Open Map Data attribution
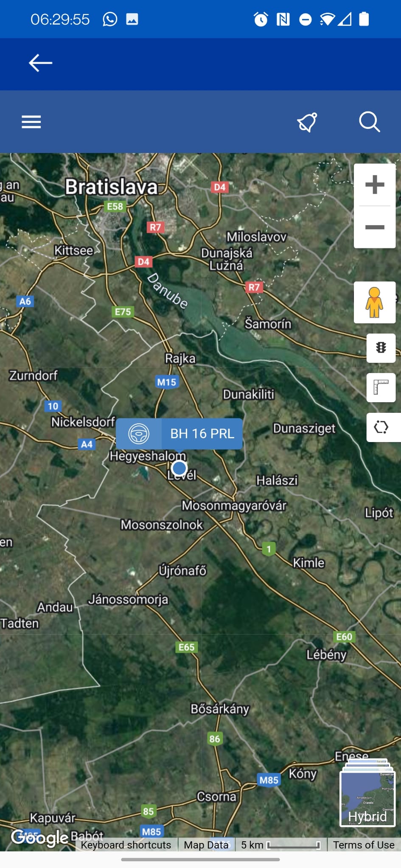Screen dimensions: 401x868 [x=206, y=845]
